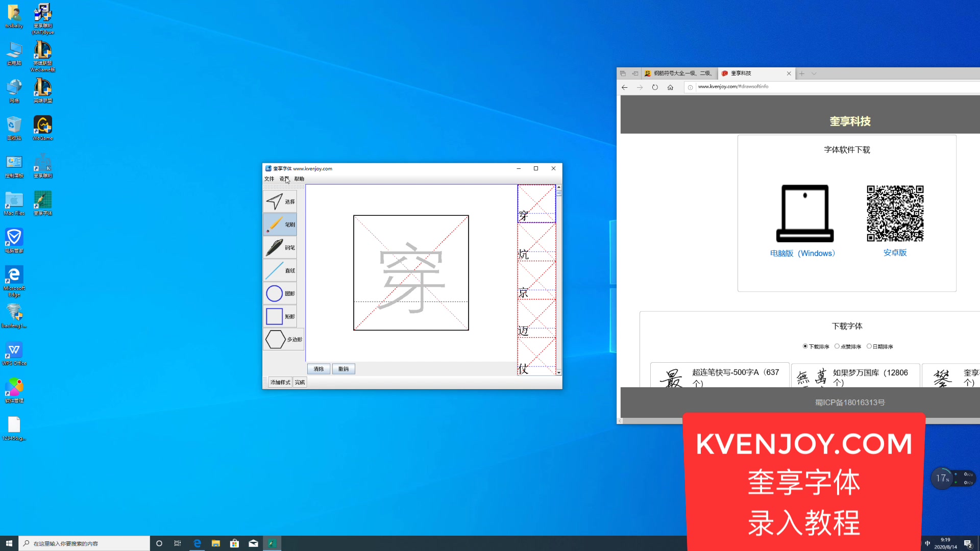Open the 超连笔快写-500字A font card
Screen dimensions: 980x551
[x=720, y=375]
